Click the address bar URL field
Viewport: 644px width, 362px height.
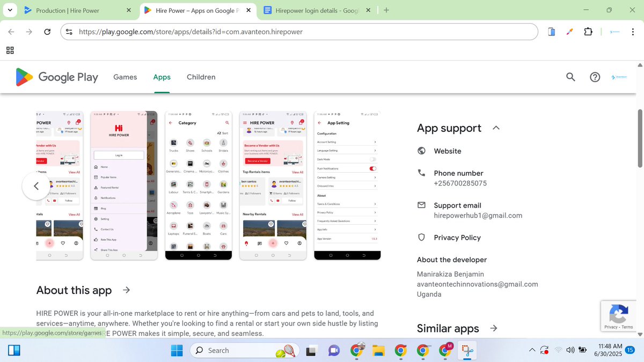point(299,32)
